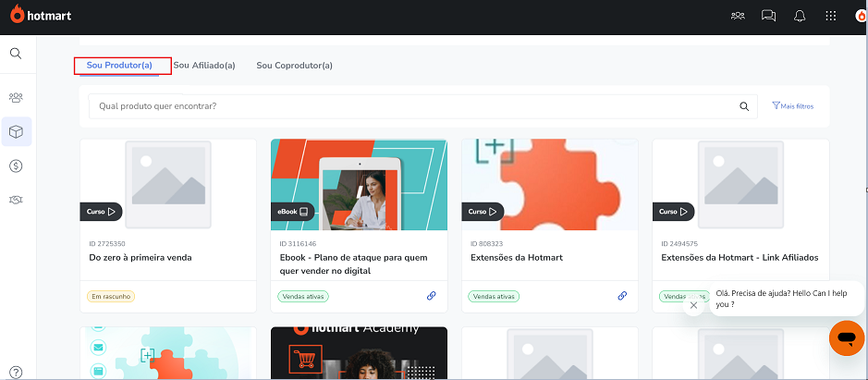868x380 pixels.
Task: Open the help question mark icon
Action: tap(16, 372)
